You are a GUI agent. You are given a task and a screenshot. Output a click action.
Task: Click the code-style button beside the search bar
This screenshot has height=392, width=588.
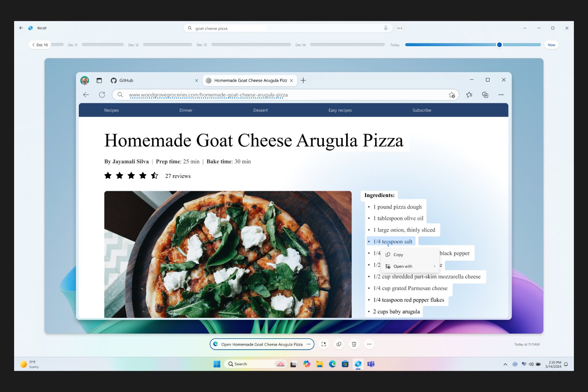[400, 28]
